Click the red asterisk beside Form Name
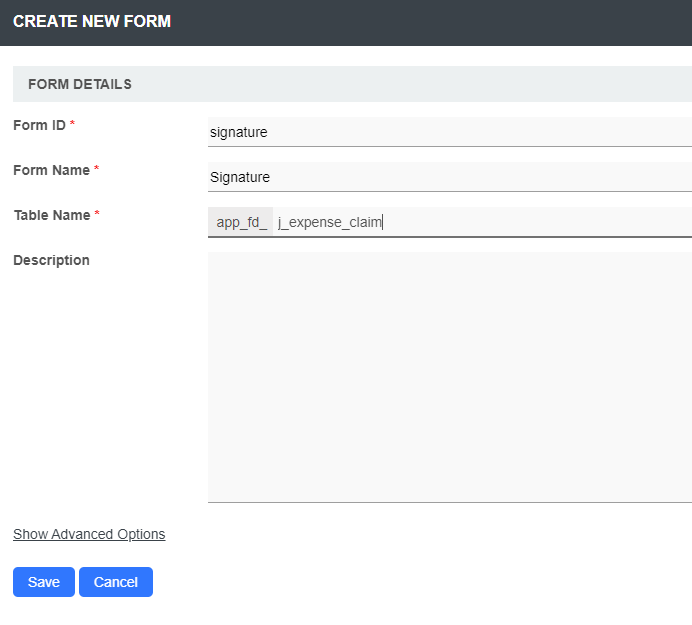The height and width of the screenshot is (625, 692). 96,170
